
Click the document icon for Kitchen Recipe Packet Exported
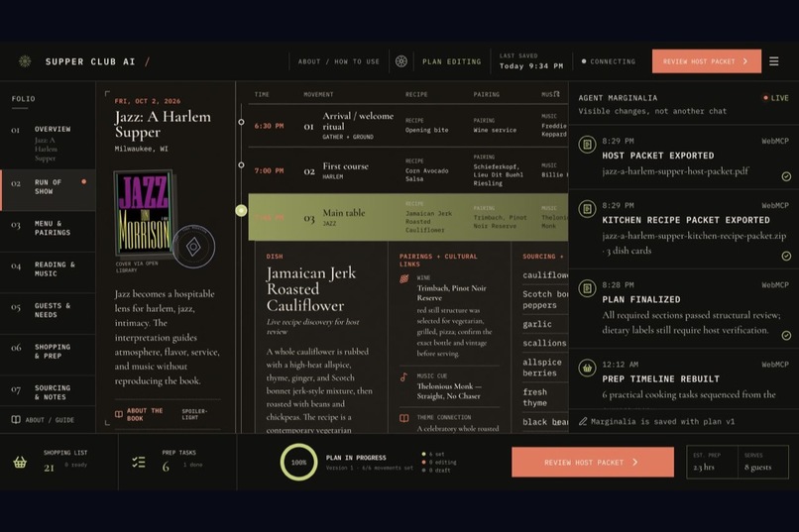[x=587, y=209]
